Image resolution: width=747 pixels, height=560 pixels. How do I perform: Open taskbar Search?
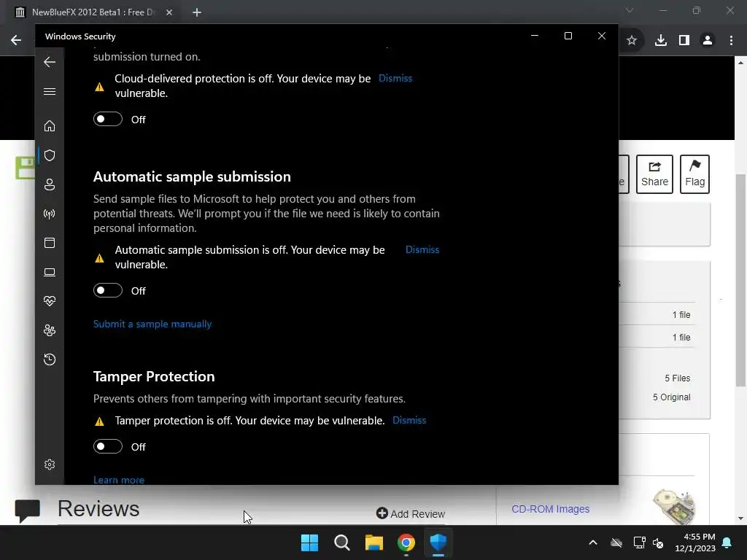click(x=342, y=542)
